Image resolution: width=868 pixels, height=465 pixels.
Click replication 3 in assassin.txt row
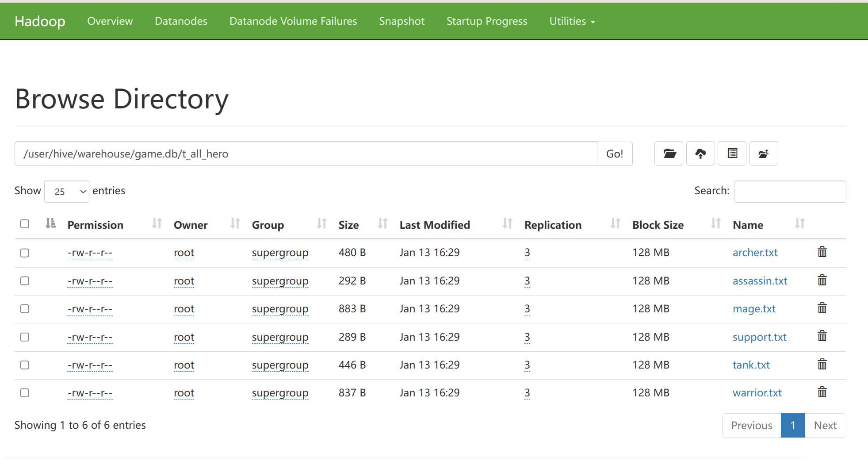[527, 281]
